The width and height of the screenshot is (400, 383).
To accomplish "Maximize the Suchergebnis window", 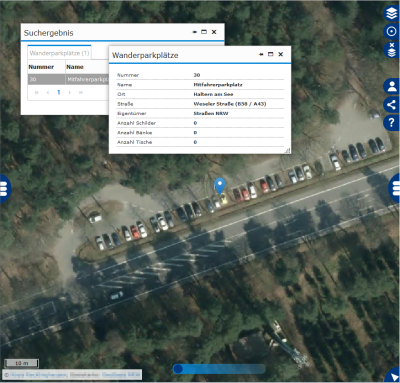I will point(204,32).
